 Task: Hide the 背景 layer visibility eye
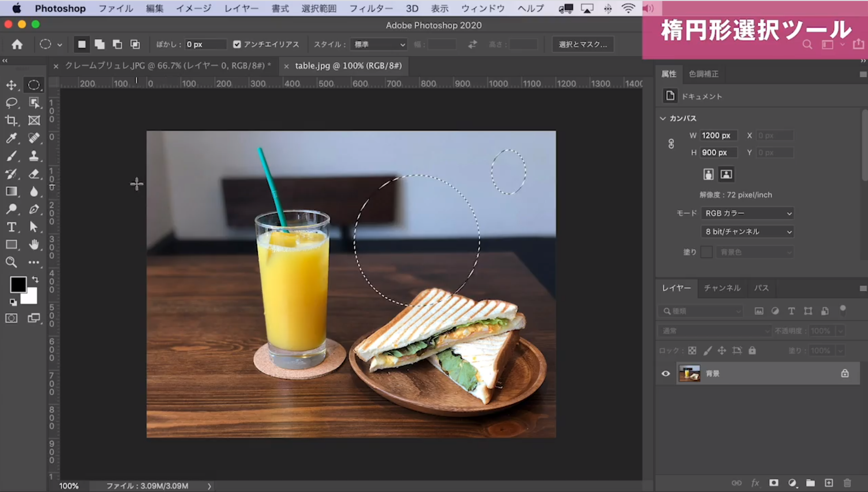tap(666, 373)
